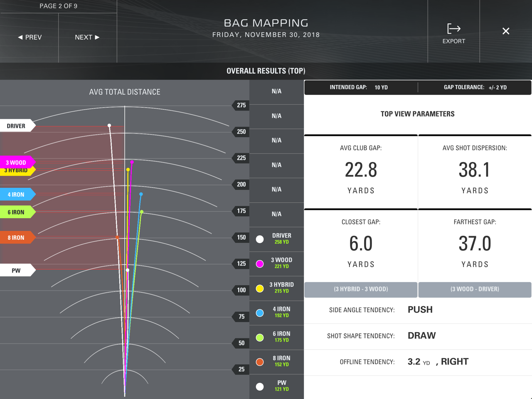This screenshot has width=532, height=399.
Task: Click the 3 HYBRID yellow flag label
Action: click(17, 171)
